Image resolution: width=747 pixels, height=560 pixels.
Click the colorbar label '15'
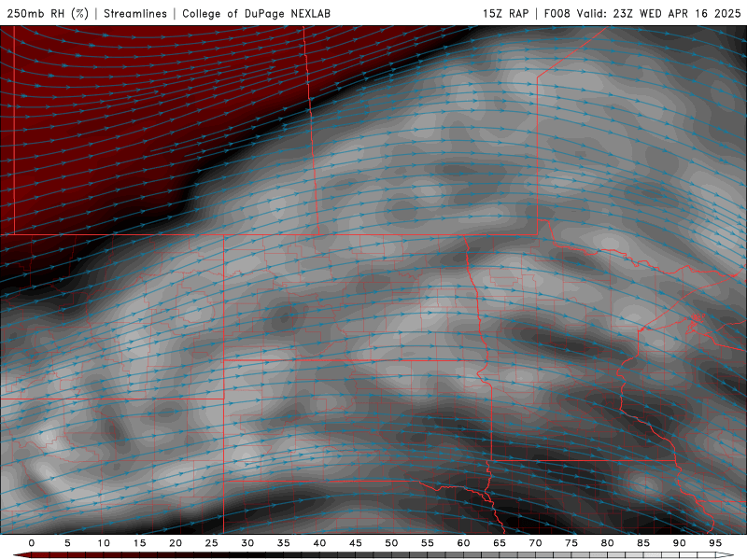click(x=139, y=543)
